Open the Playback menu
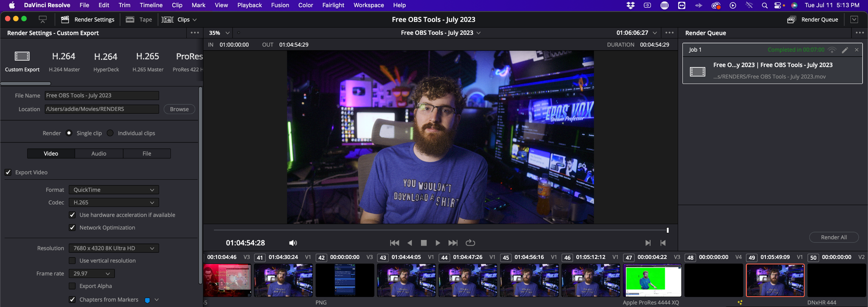The height and width of the screenshot is (307, 868). click(x=249, y=5)
